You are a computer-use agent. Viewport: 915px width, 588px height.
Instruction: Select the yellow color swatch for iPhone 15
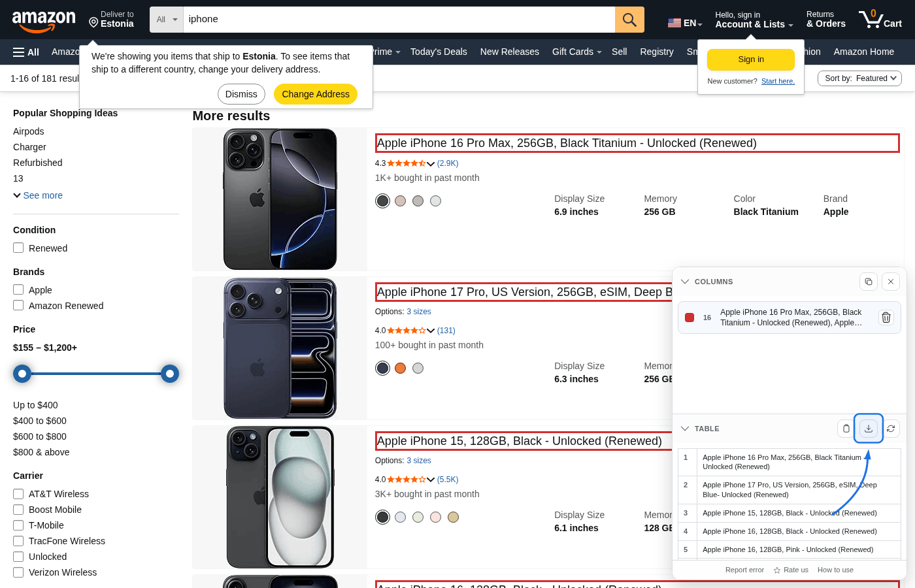453,517
